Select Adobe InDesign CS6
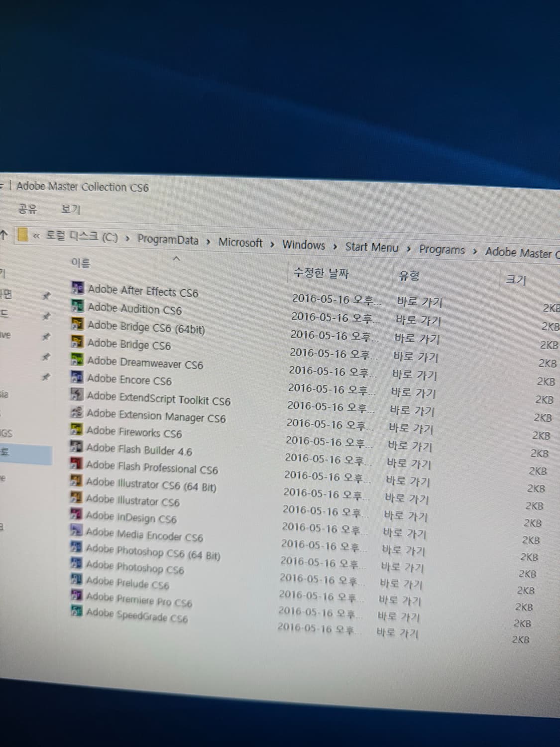This screenshot has width=560, height=747. [x=131, y=518]
